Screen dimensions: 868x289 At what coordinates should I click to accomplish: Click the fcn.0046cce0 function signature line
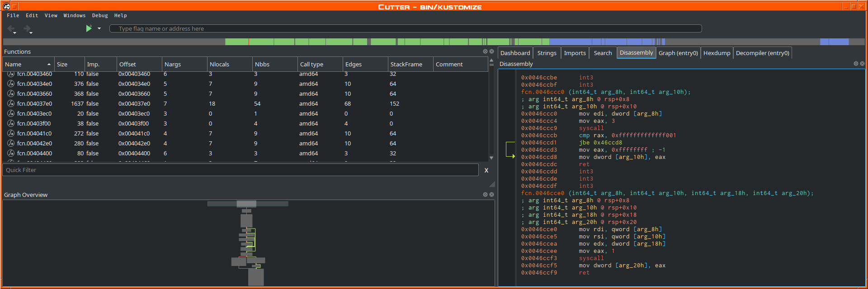667,193
